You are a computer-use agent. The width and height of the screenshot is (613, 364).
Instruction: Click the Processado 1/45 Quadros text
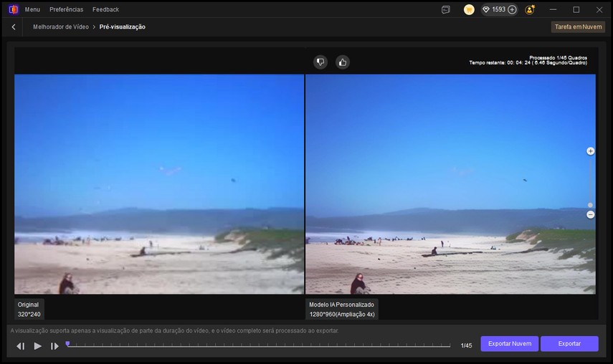point(558,58)
